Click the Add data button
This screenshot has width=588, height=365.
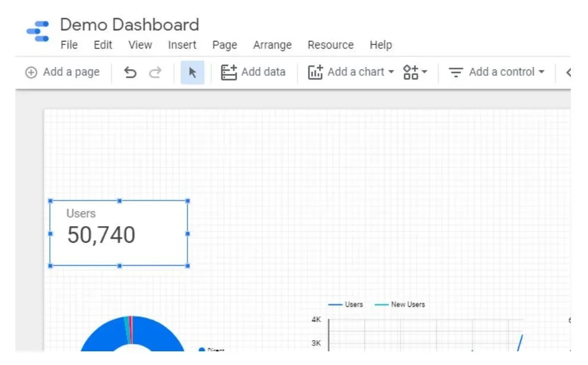click(x=253, y=72)
